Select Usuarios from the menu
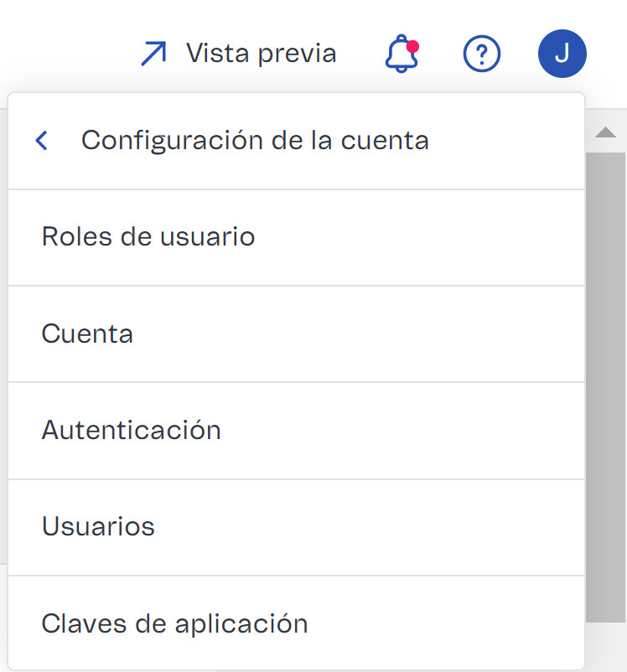The width and height of the screenshot is (627, 672). point(98,526)
